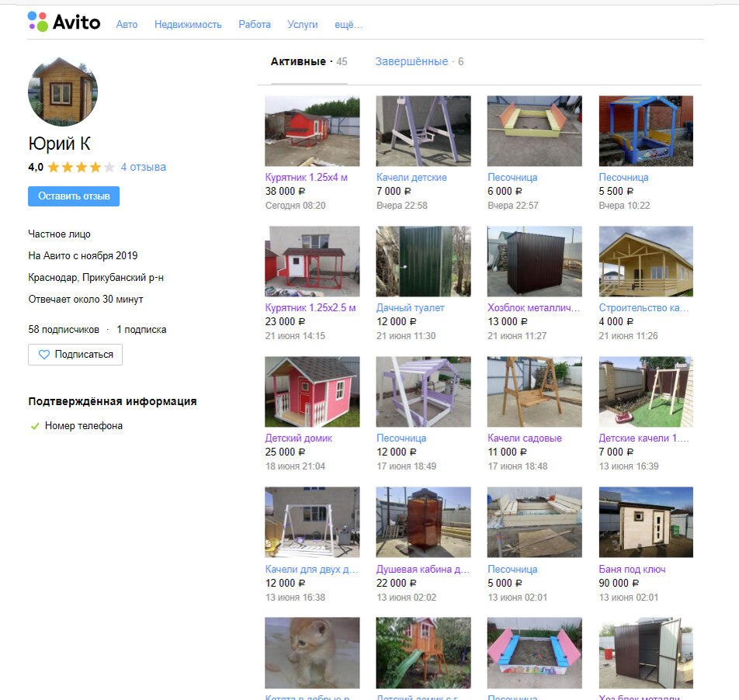Open the Песочница 12 000 ₽ listing thumbnail
Viewport: 739px width, 700px height.
click(423, 392)
